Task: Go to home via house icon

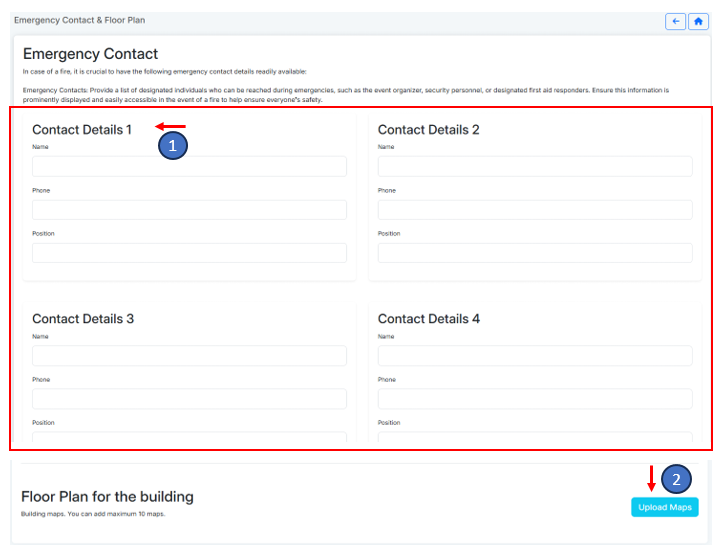Action: click(698, 21)
